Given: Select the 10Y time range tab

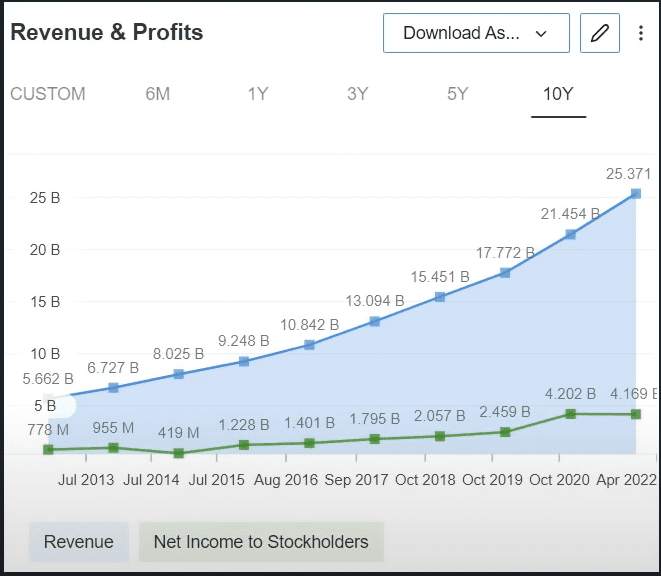Looking at the screenshot, I should [x=558, y=94].
